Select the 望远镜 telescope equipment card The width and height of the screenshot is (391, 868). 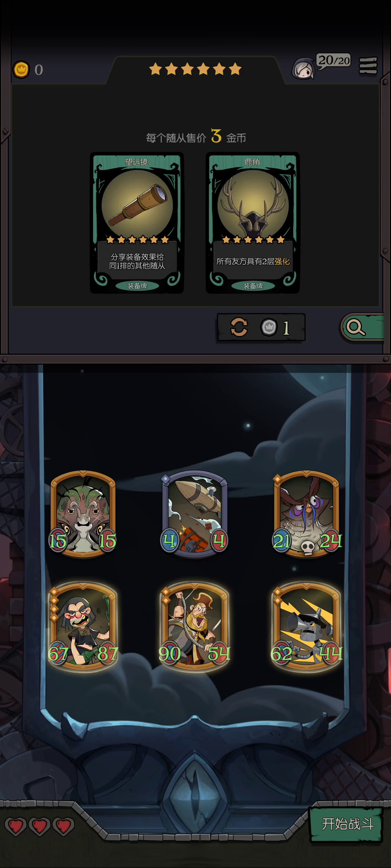point(137,223)
